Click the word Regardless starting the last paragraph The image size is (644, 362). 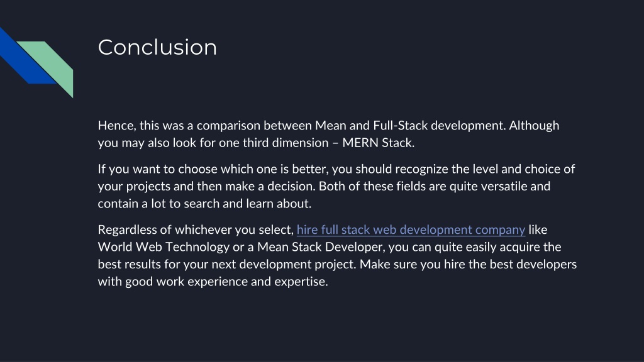pos(127,230)
